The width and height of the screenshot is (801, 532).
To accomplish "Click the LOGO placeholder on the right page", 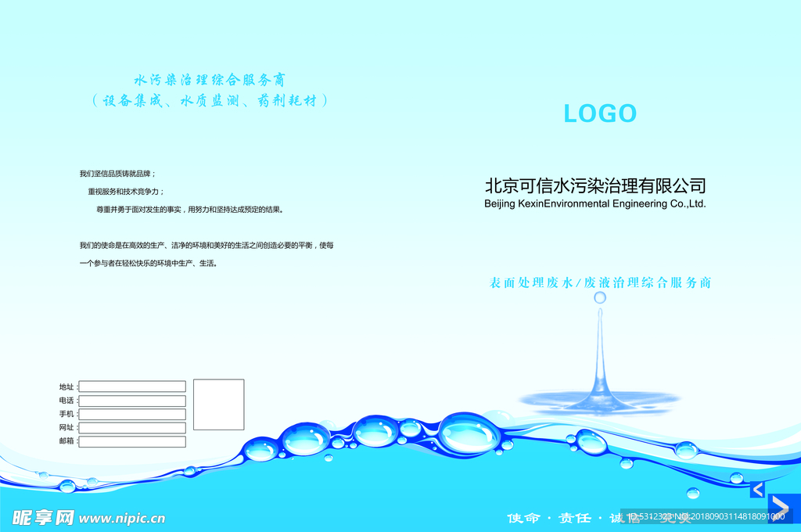I will pos(601,113).
